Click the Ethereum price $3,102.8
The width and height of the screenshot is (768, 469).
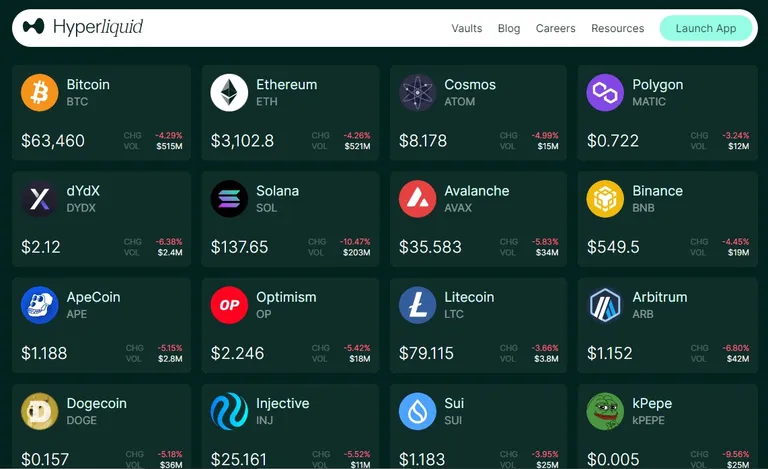coord(242,141)
